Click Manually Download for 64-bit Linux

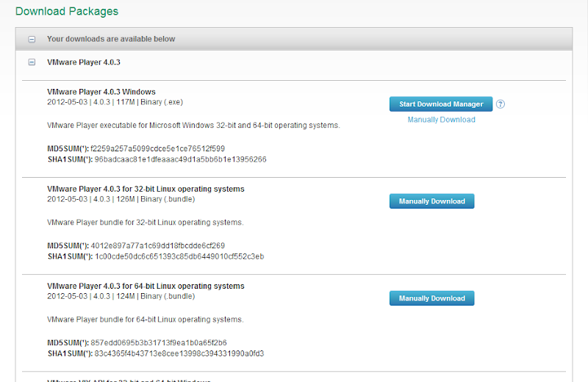431,298
